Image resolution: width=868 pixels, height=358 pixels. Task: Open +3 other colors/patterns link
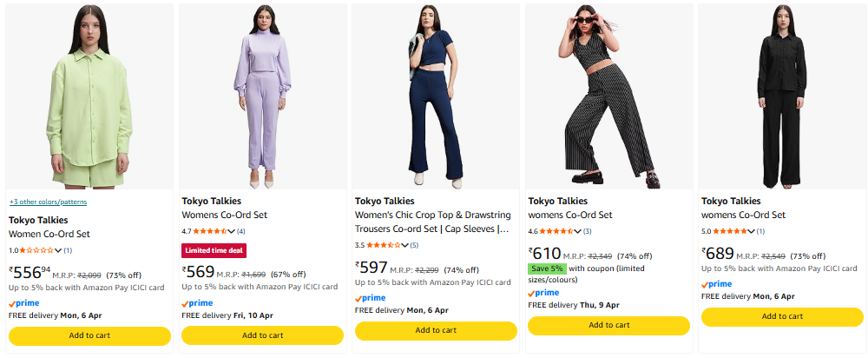[48, 202]
